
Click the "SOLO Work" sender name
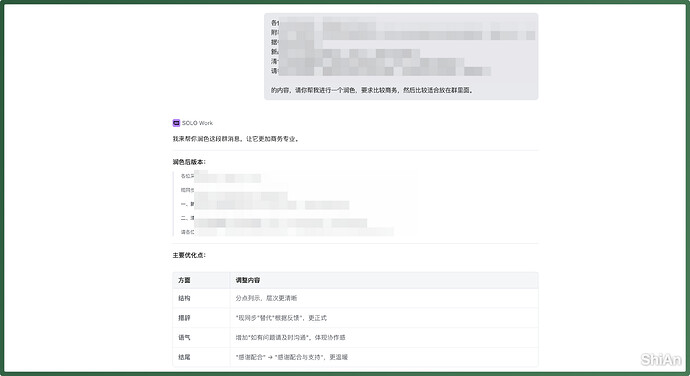click(x=197, y=123)
